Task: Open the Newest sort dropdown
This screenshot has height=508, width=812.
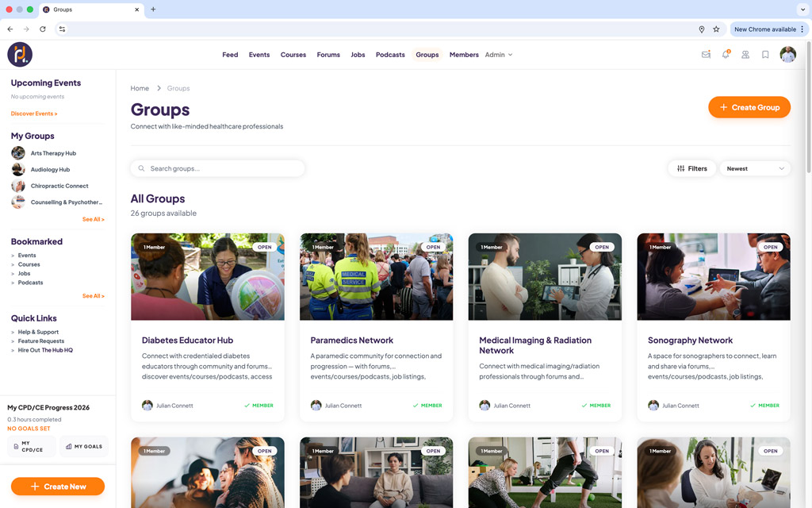Action: pyautogui.click(x=755, y=168)
